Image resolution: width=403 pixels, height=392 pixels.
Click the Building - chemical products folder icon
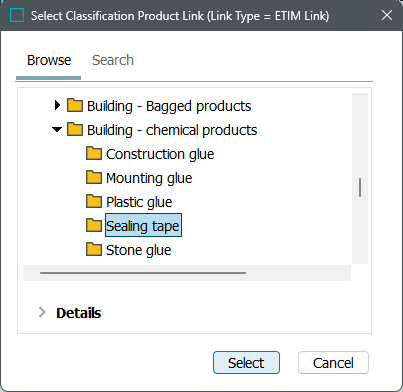point(75,129)
